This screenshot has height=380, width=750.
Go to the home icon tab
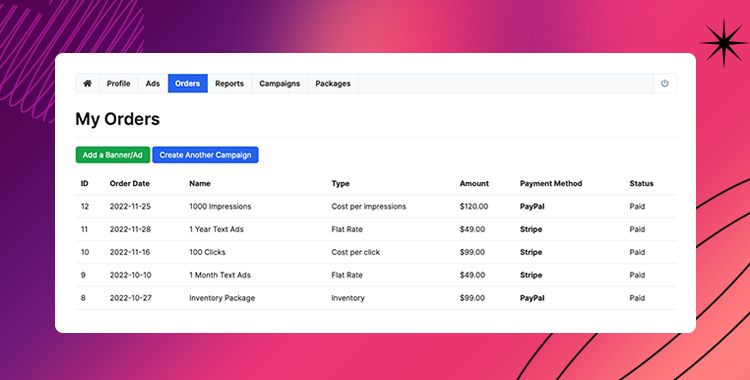point(88,83)
